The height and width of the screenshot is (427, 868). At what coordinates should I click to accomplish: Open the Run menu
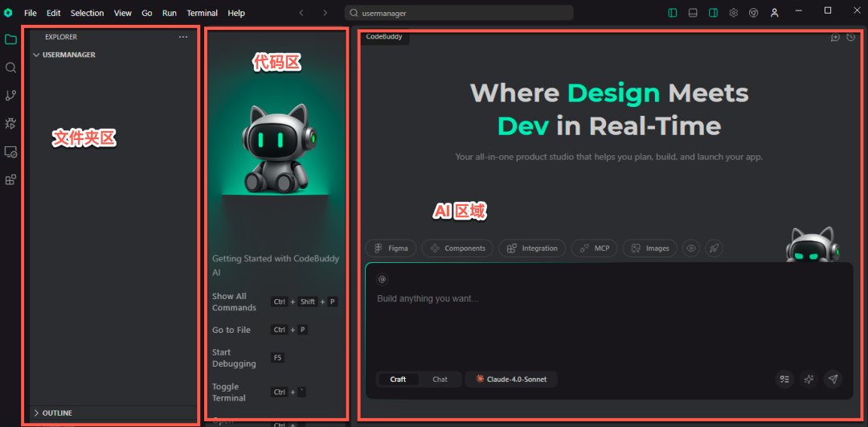point(170,13)
